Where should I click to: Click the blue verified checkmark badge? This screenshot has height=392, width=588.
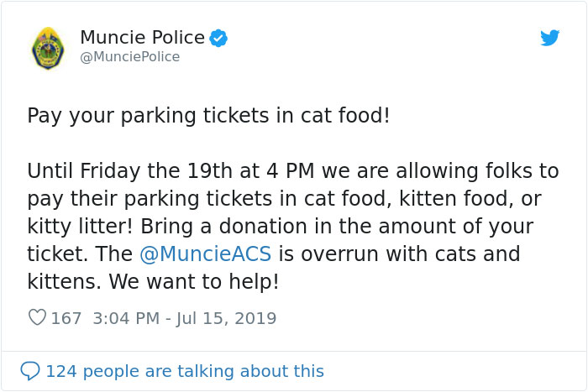[219, 38]
